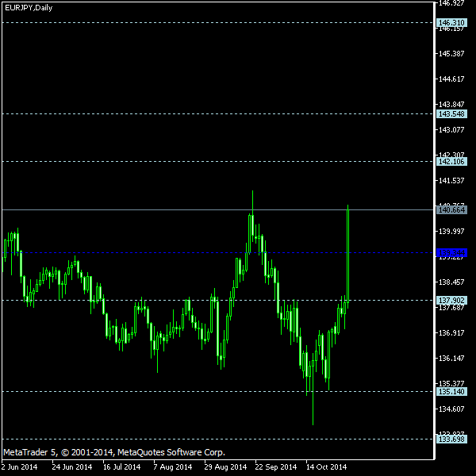Click the 136.147 price axis value

tap(451, 359)
